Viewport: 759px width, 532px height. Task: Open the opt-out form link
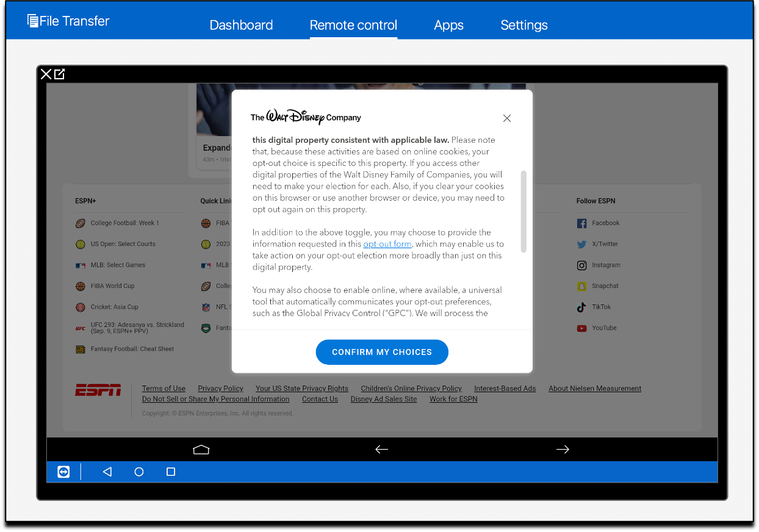(x=387, y=244)
